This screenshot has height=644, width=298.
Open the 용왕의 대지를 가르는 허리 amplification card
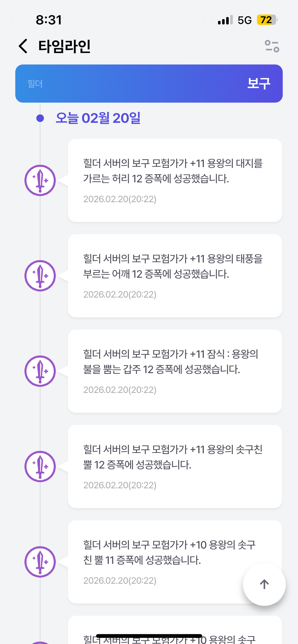tap(175, 180)
